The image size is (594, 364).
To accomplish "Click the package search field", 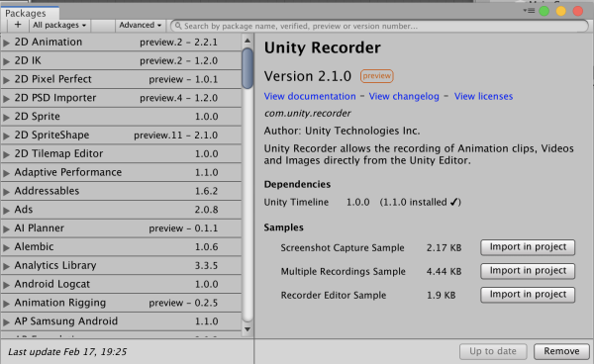I will click(x=379, y=26).
